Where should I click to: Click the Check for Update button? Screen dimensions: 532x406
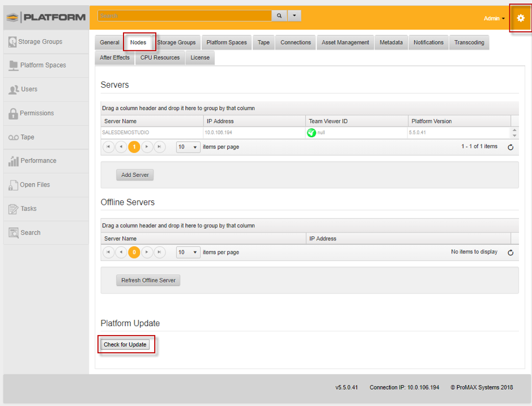125,344
